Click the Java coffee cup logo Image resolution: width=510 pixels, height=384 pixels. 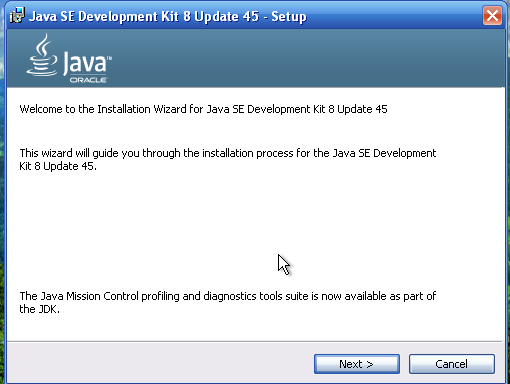click(42, 55)
